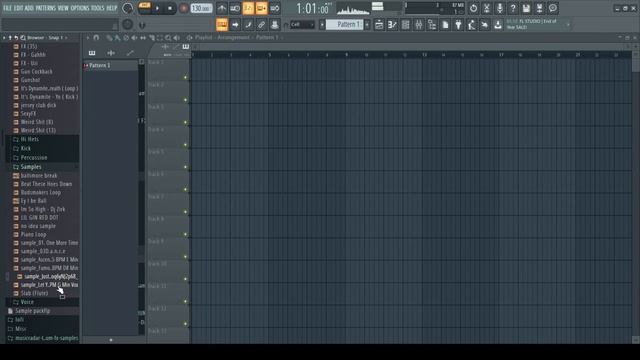Open the playlist view icon
640x360 pixels.
tap(379, 25)
